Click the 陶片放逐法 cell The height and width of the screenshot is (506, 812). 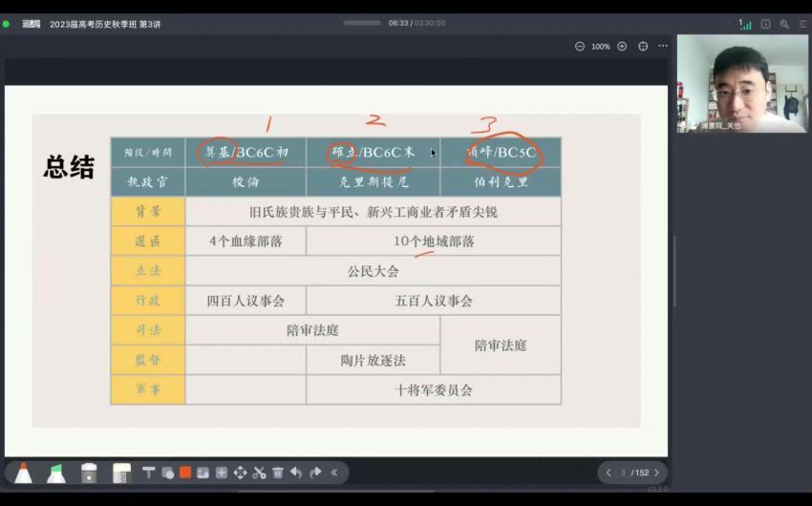374,360
